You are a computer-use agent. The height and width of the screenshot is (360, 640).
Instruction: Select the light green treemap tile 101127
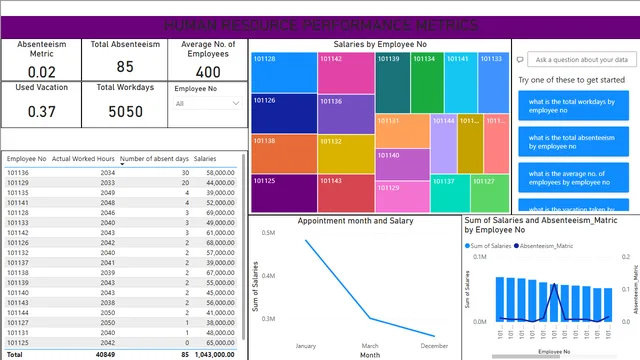pos(490,193)
